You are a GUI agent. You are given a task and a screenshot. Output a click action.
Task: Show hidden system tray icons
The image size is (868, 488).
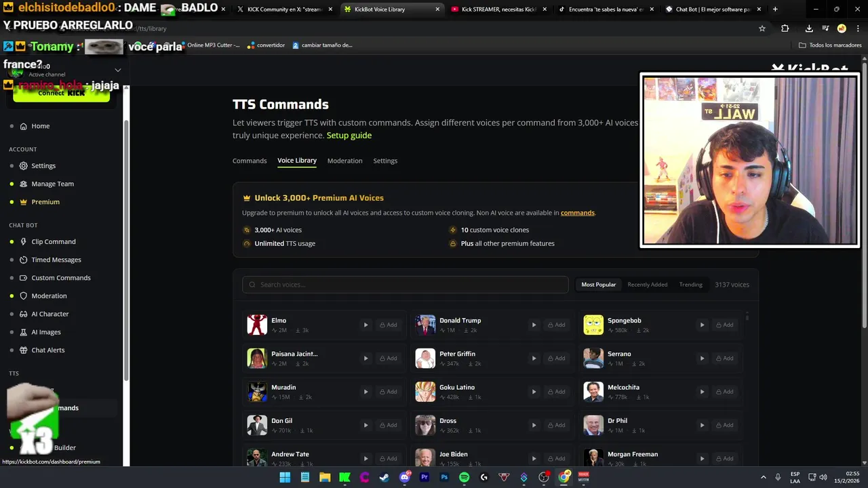point(764,477)
